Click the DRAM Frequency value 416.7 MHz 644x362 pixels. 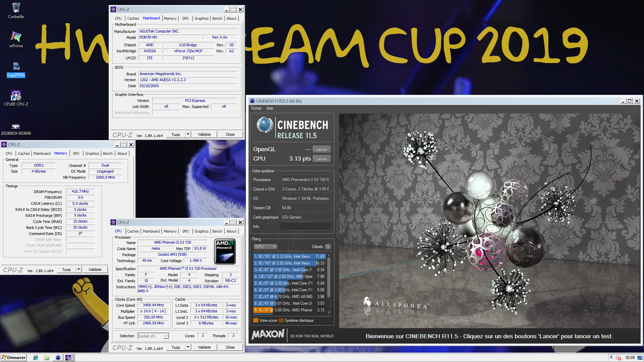pos(80,192)
